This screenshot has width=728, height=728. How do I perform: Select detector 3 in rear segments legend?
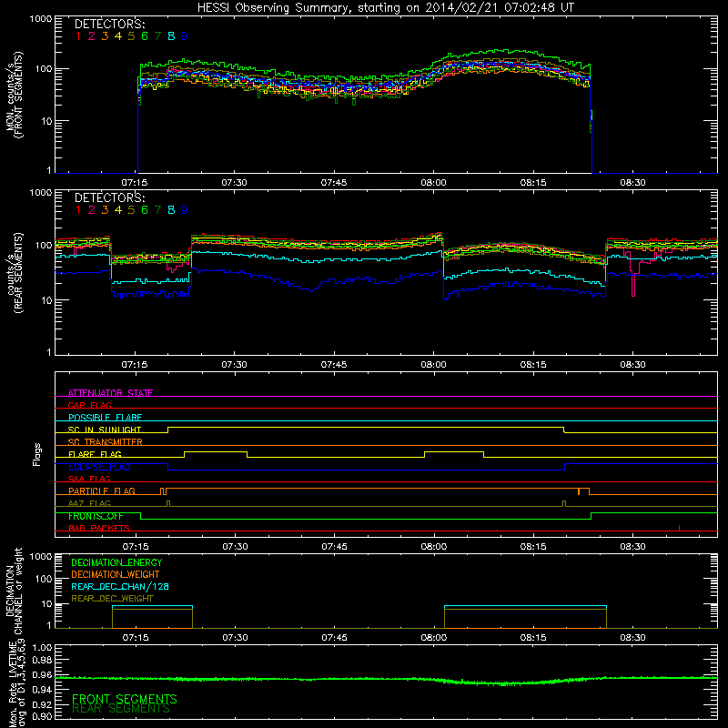click(x=105, y=210)
